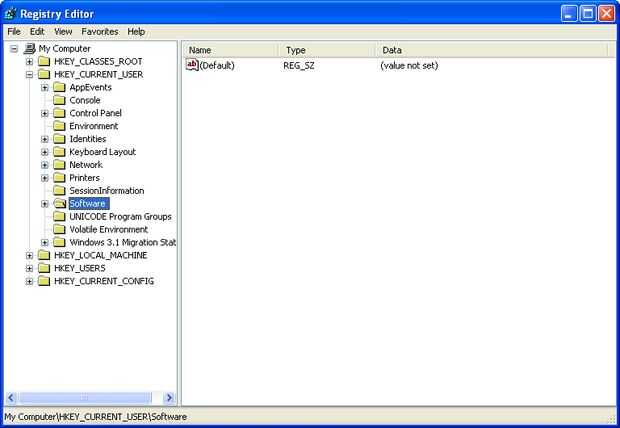Open the Favorites menu
Screen dimensions: 620x428
pos(100,32)
